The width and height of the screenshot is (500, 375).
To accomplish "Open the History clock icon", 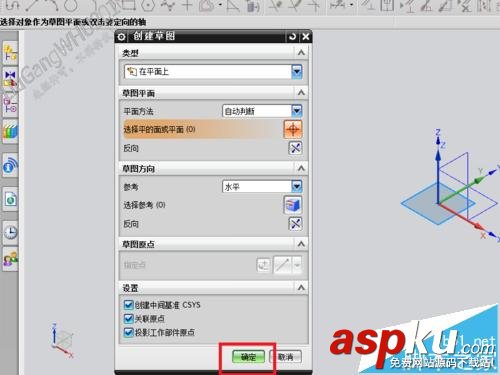I will coord(10,232).
